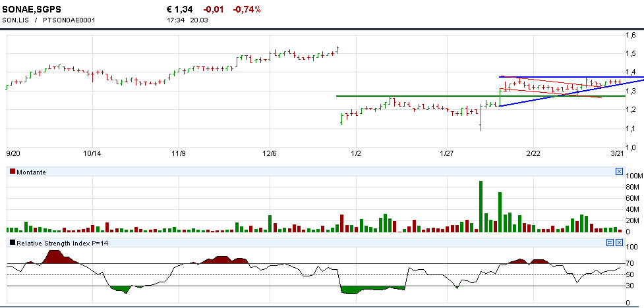The width and height of the screenshot is (644, 308).
Task: Click the ISIN code "PTSON0AE0001"
Action: tap(69, 20)
